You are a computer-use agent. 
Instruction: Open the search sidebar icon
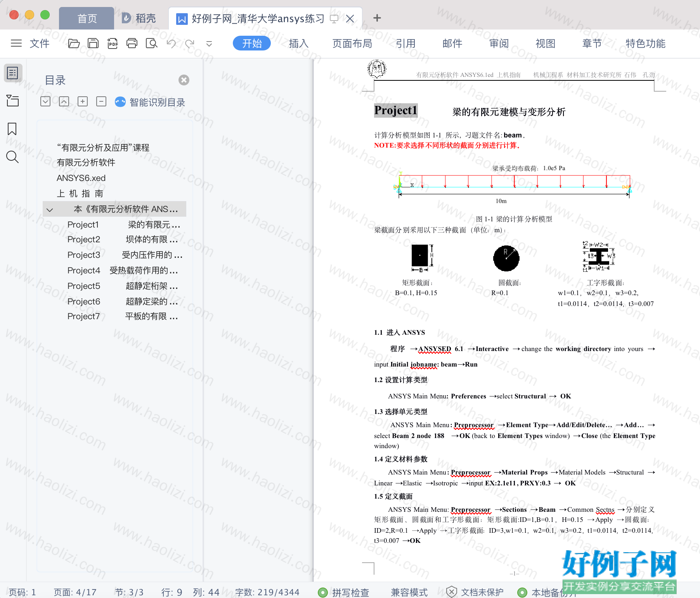pos(12,157)
